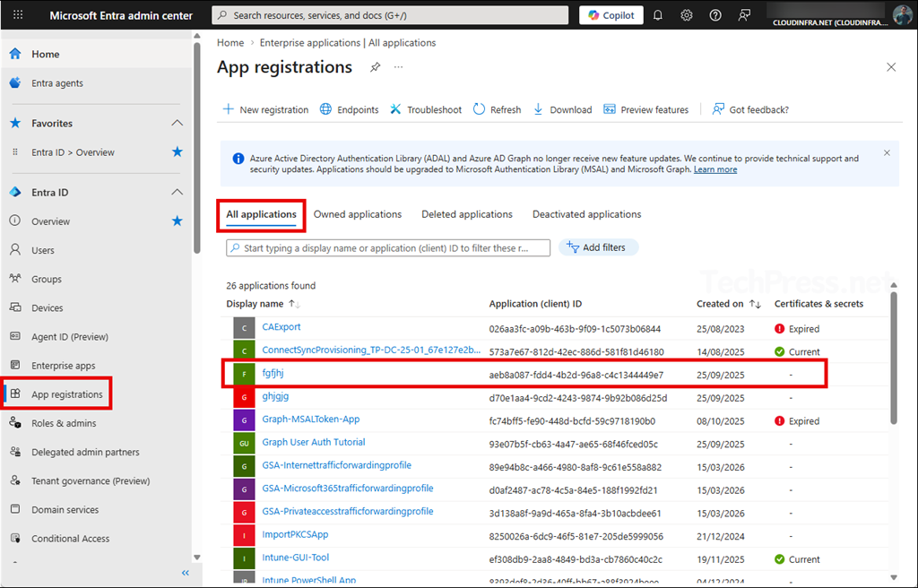The image size is (918, 588).
Task: Switch to the Owned applications tab
Action: click(357, 213)
